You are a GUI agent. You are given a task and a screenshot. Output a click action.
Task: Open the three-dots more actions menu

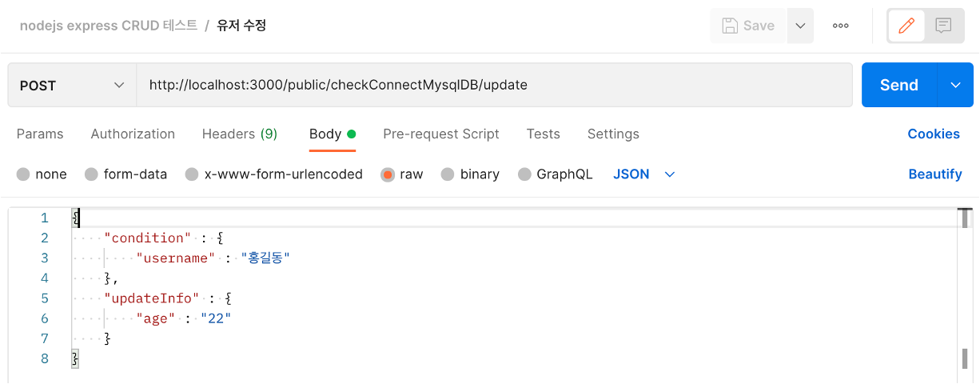(840, 26)
